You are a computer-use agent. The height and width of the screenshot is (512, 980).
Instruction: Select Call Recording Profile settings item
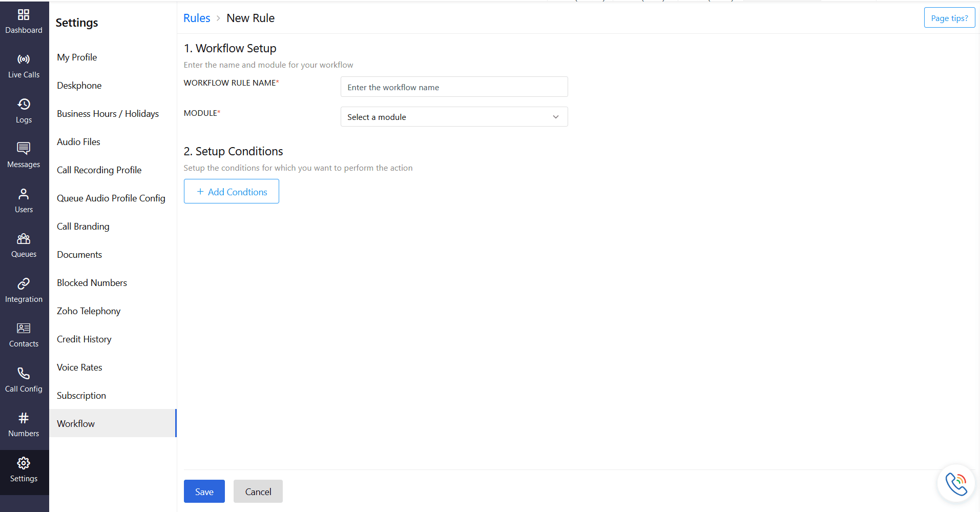pos(99,170)
